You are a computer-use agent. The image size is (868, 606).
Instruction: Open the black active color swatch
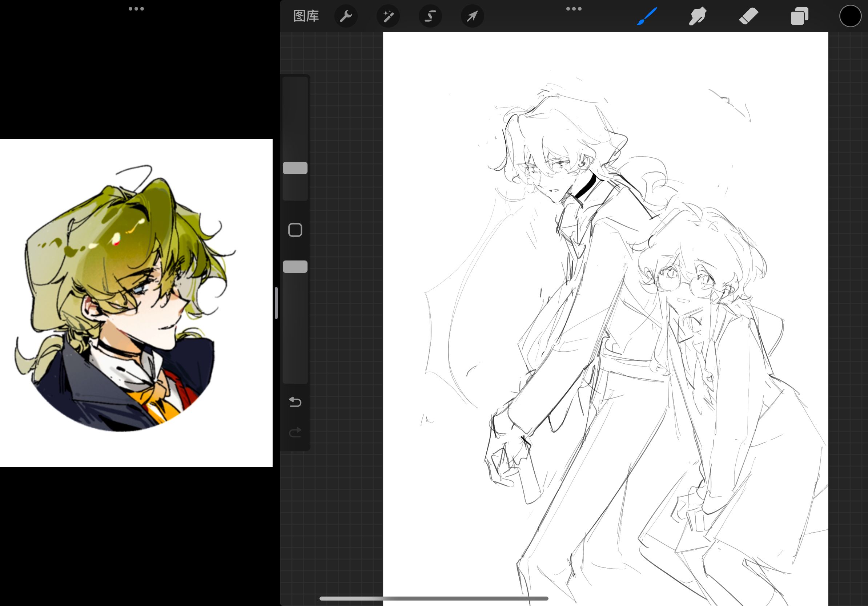[850, 16]
